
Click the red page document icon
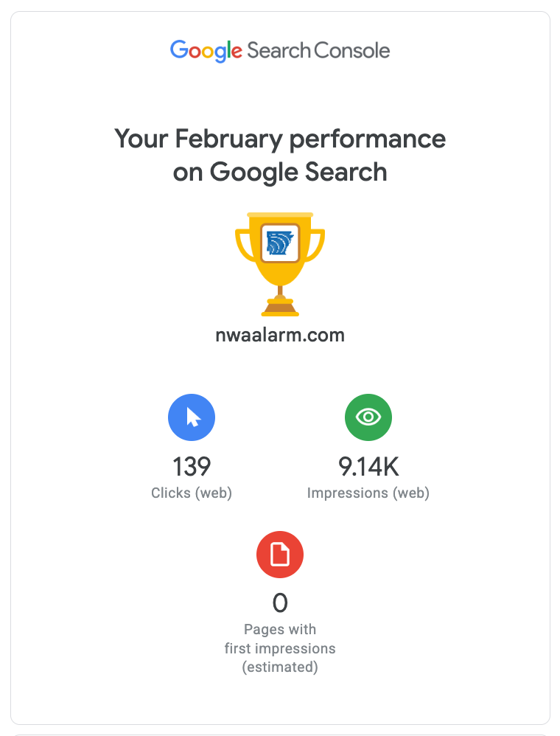point(280,555)
